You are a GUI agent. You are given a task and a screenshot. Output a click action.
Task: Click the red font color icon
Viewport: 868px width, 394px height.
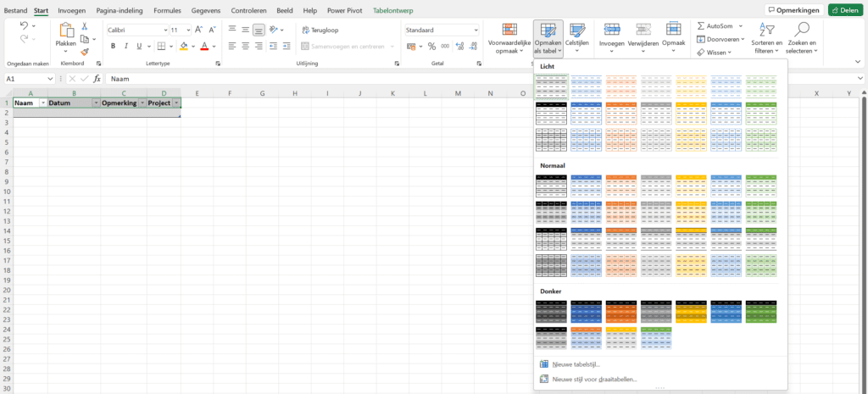(x=204, y=46)
